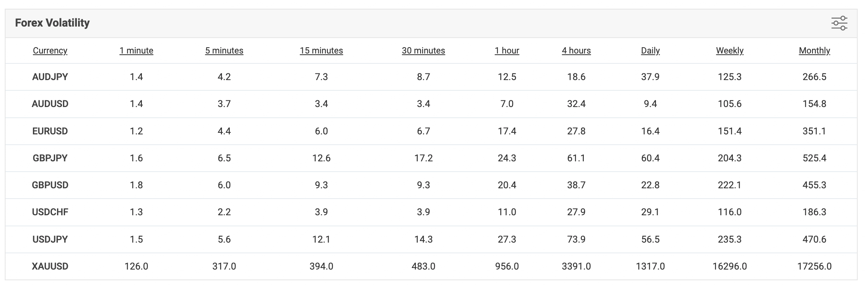Screen dimensions: 868x287
Task: Select the AUDJPY currency row label
Action: click(50, 77)
